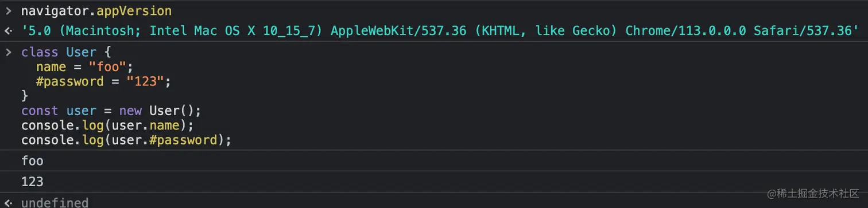Select the appVersion result string
Image resolution: width=868 pixels, height=208 pixels.
pos(440,30)
